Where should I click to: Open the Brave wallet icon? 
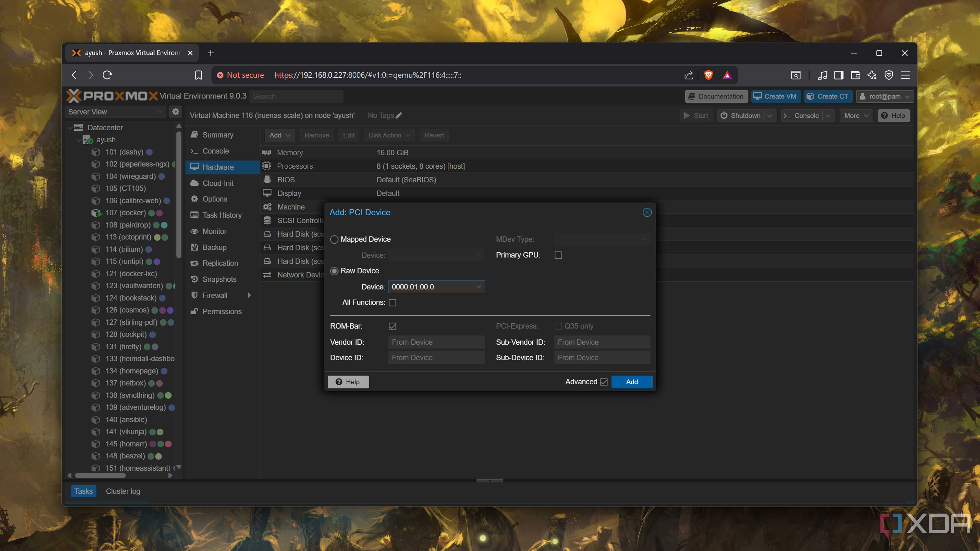pos(855,75)
